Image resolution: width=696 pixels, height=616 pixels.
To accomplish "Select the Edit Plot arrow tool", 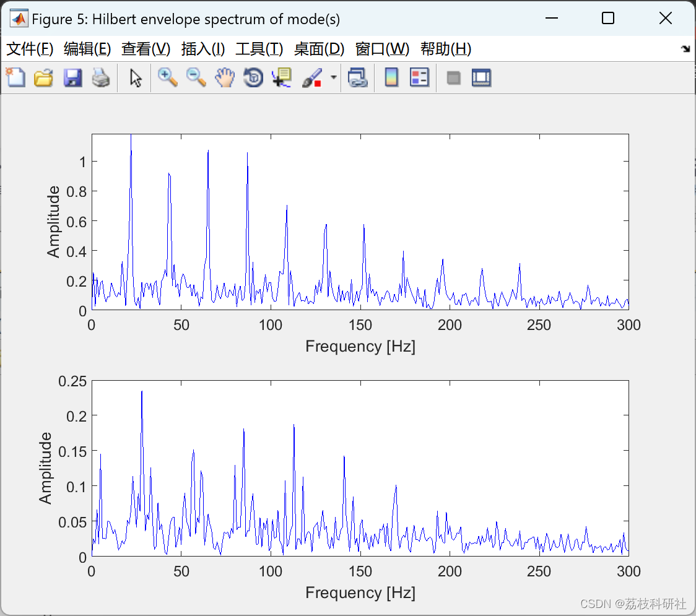I will [x=136, y=78].
